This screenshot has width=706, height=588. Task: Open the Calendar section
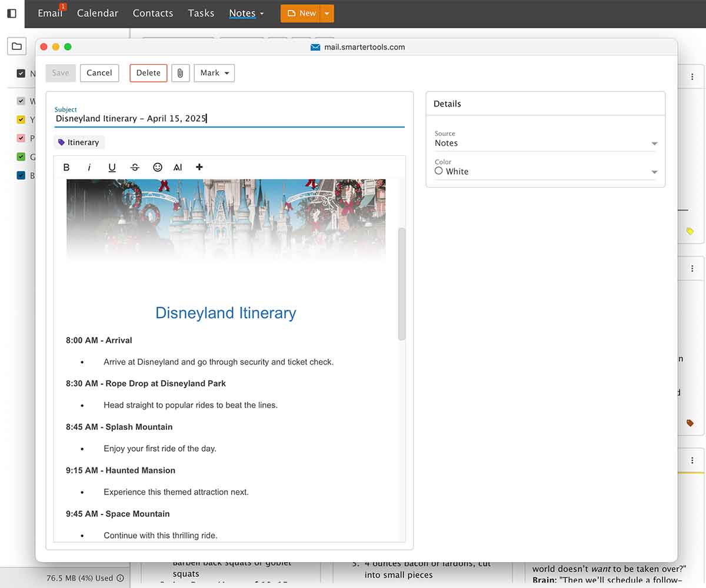pos(98,13)
